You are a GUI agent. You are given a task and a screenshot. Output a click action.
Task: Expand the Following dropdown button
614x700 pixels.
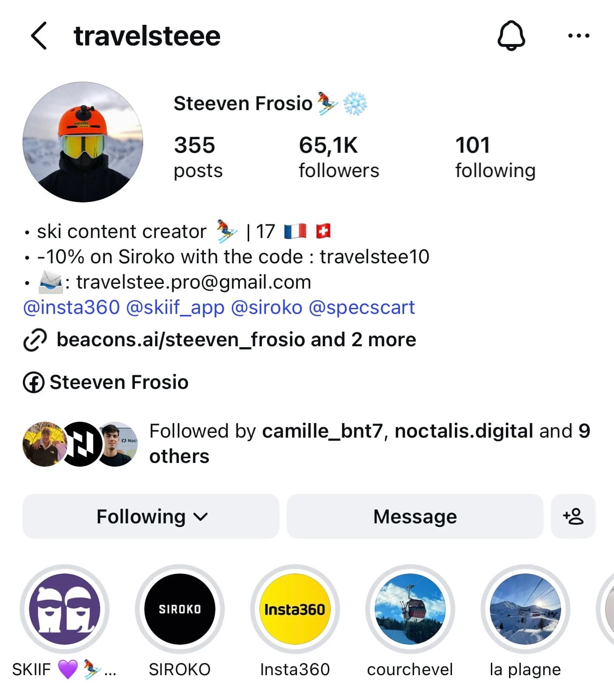(x=151, y=516)
